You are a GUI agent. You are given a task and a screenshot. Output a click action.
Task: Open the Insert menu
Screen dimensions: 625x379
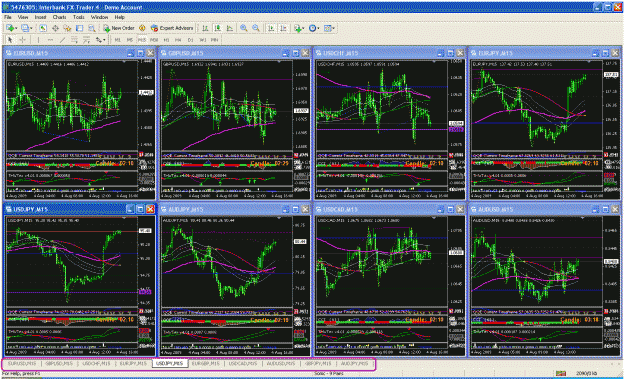[x=40, y=17]
